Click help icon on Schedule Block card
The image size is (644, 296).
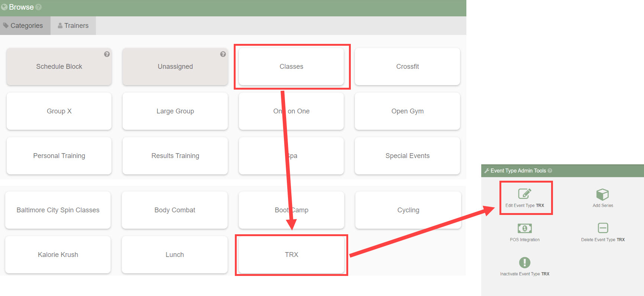[107, 54]
